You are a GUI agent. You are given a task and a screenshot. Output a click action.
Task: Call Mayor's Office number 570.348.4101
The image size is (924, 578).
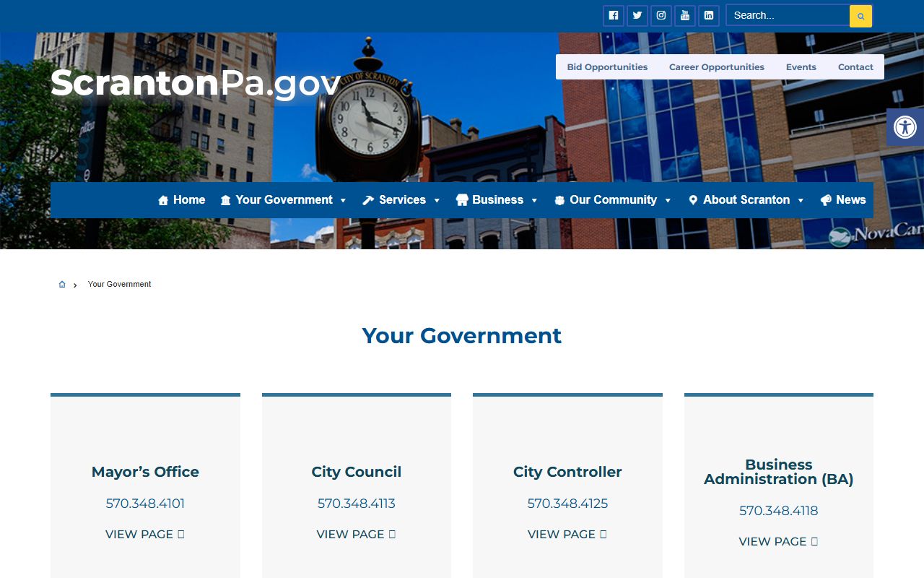click(x=145, y=504)
